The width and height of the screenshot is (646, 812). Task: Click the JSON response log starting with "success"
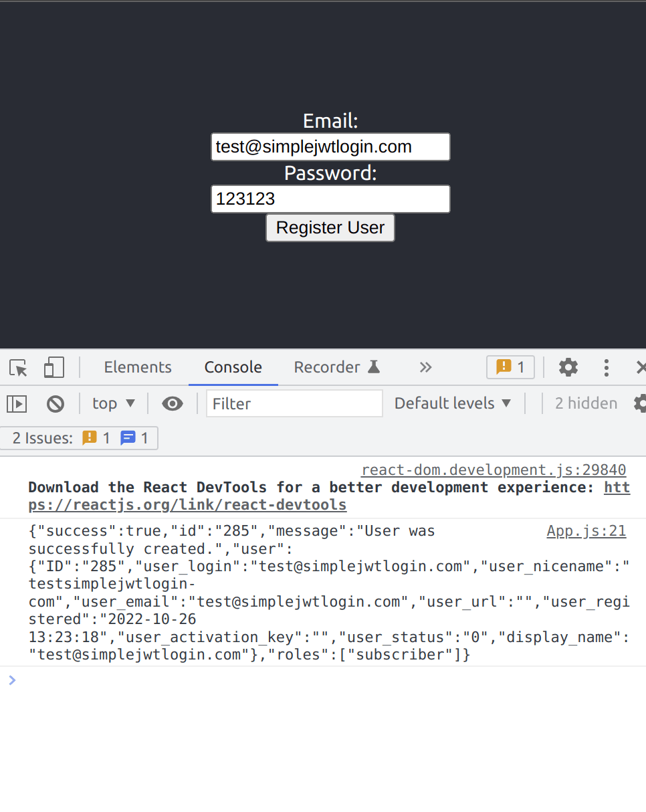[329, 593]
